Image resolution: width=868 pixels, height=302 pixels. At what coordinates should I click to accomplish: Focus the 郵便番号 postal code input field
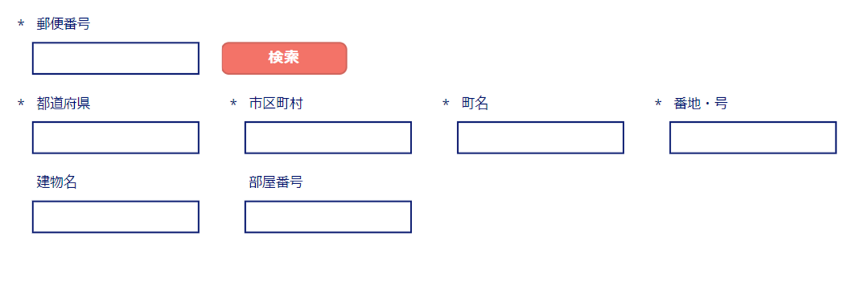pos(116,59)
